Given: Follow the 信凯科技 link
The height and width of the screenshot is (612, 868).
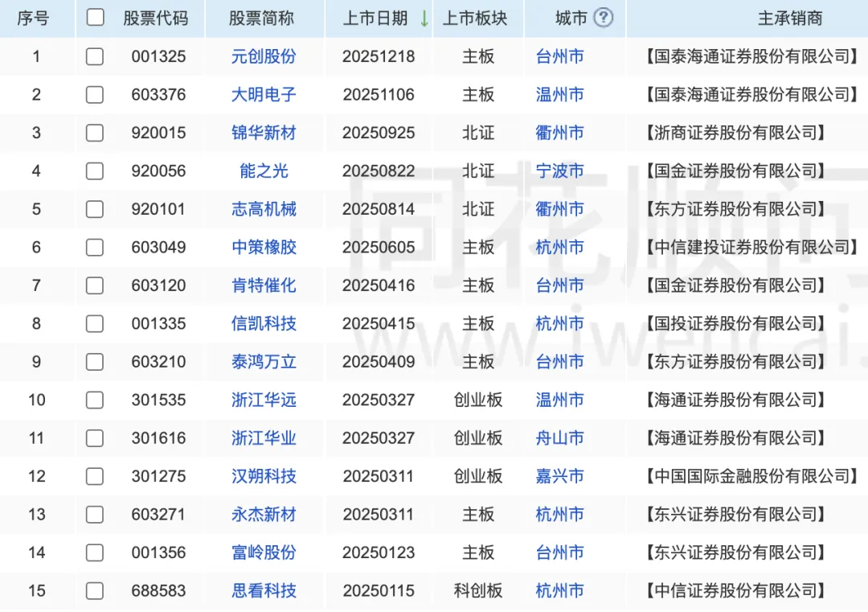Looking at the screenshot, I should pos(264,323).
